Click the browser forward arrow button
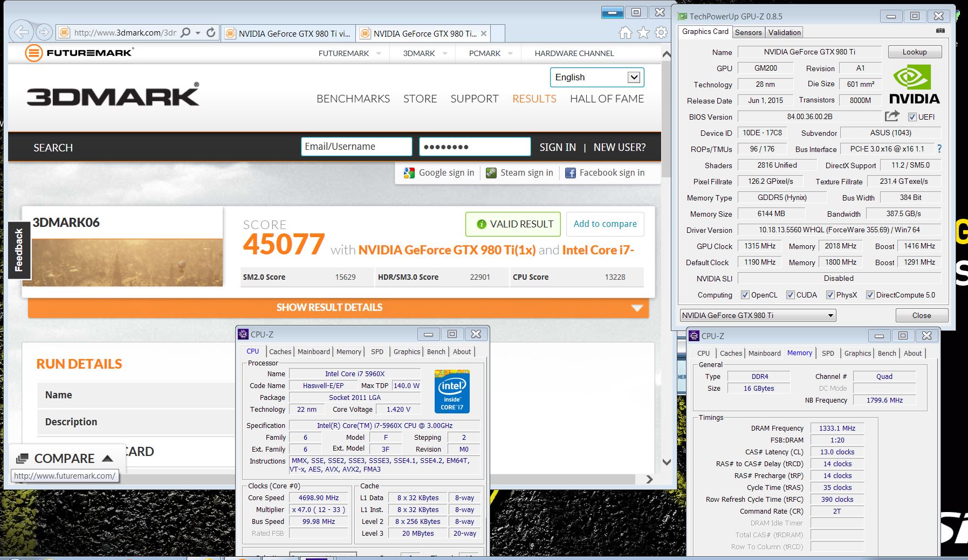The image size is (968, 560). 44,32
